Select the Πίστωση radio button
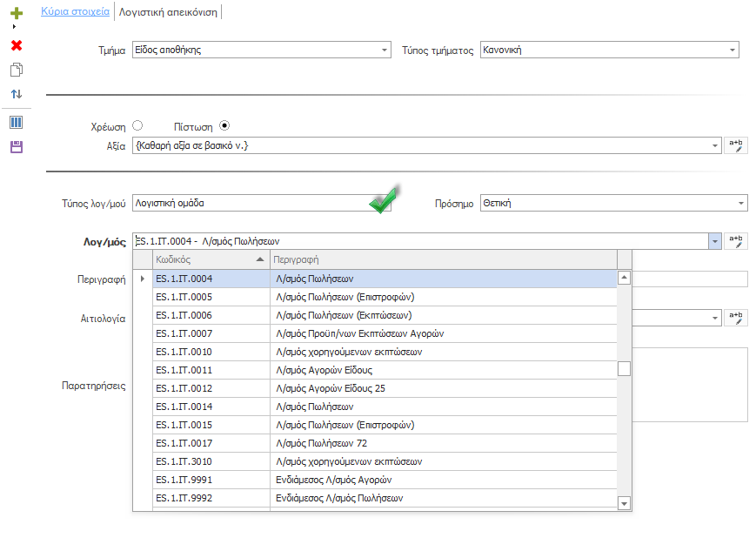 point(224,126)
